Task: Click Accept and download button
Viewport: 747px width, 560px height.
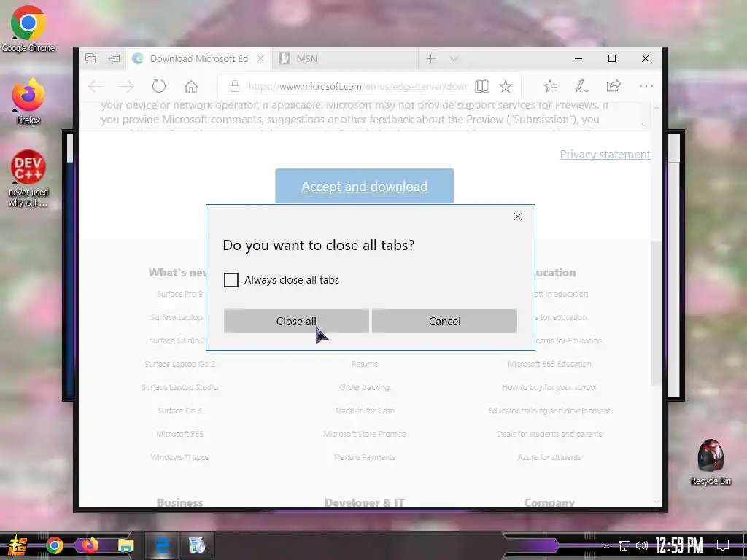Action: [x=365, y=186]
